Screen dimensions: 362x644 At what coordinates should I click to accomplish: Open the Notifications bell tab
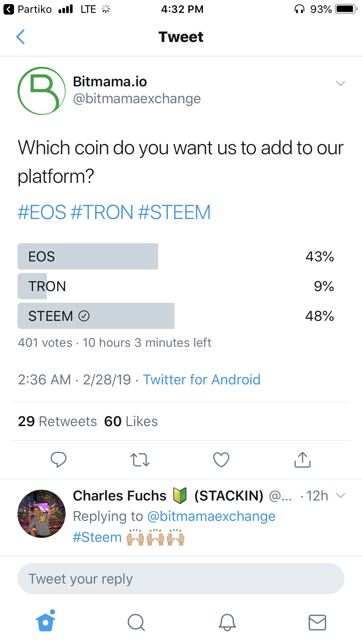pyautogui.click(x=227, y=622)
